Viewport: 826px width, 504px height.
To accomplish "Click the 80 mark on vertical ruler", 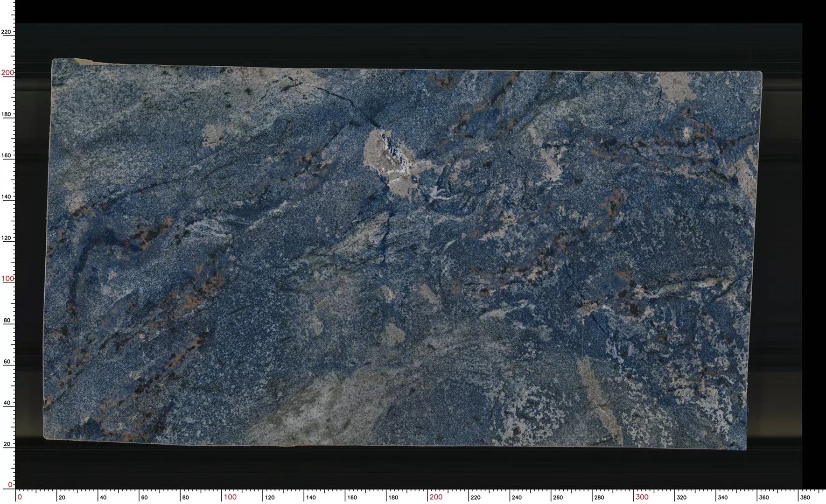I will 7,321.
